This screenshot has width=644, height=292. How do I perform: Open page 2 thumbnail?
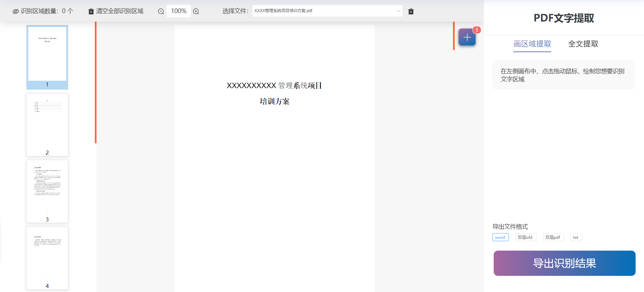[x=47, y=124]
